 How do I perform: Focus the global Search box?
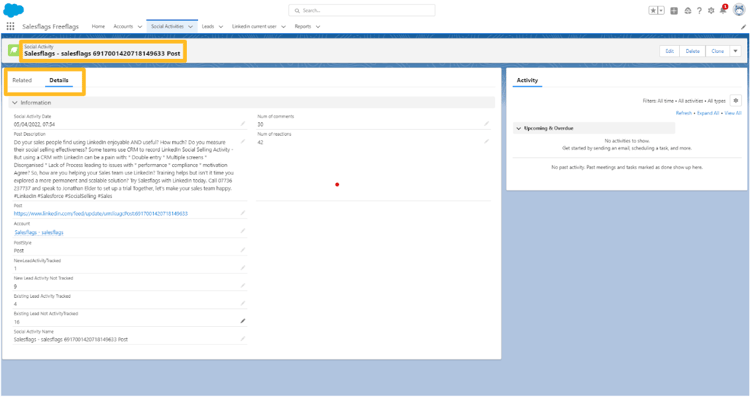(x=362, y=10)
